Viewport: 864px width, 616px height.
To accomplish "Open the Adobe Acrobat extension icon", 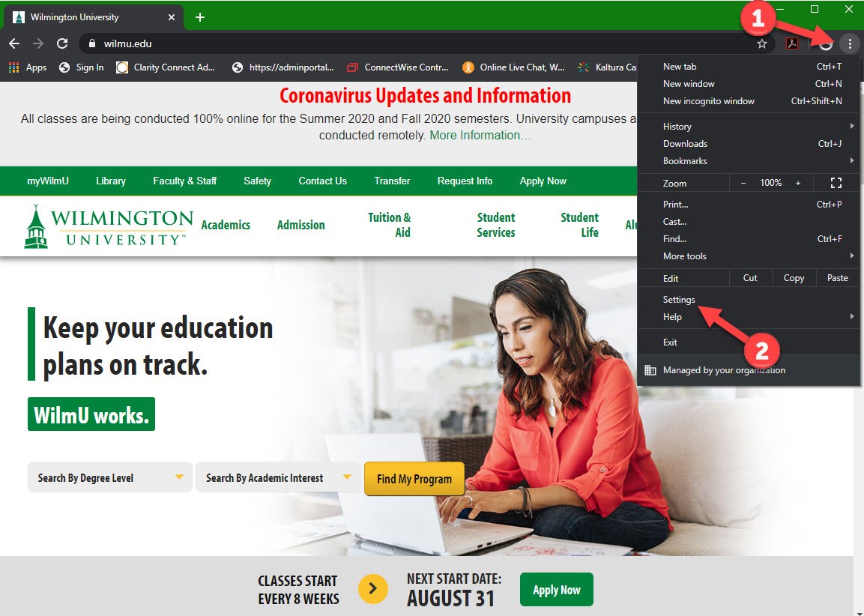I will coord(792,43).
